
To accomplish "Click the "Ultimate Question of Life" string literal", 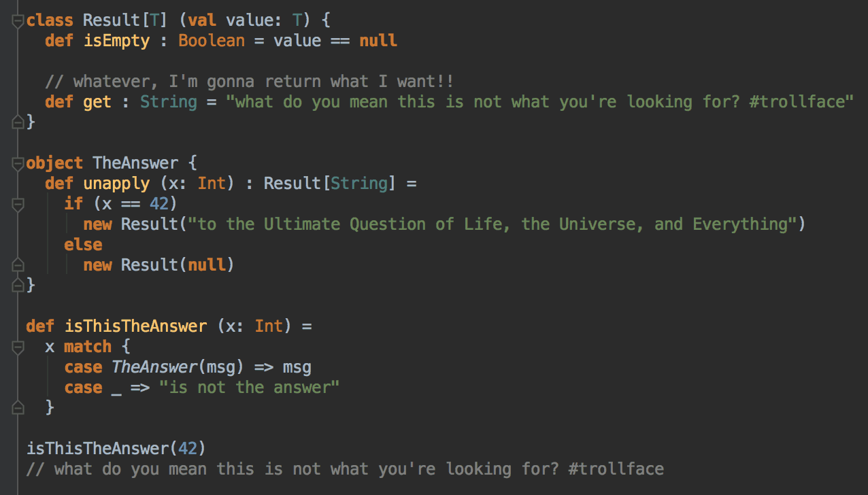I will coord(497,224).
